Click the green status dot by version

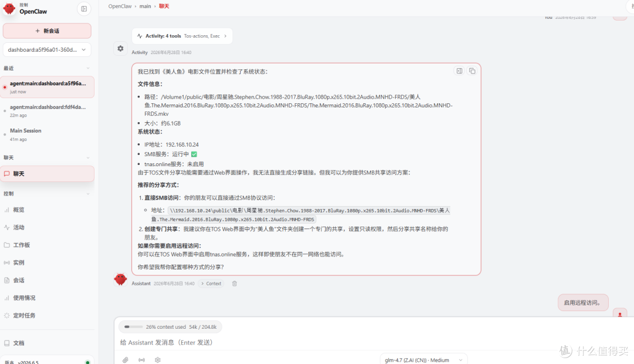(x=87, y=362)
